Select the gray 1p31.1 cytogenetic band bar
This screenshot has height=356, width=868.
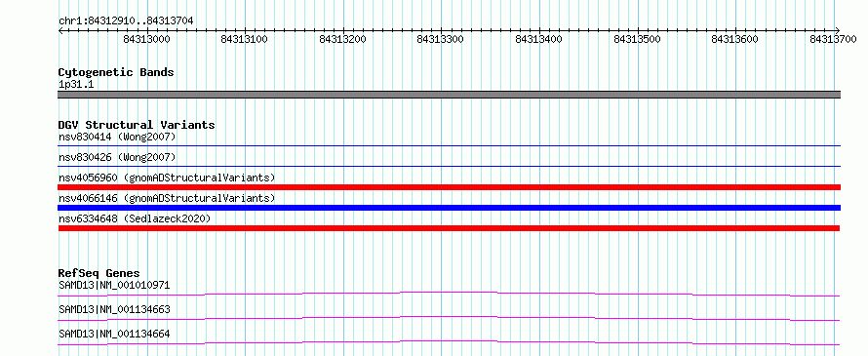coord(450,95)
